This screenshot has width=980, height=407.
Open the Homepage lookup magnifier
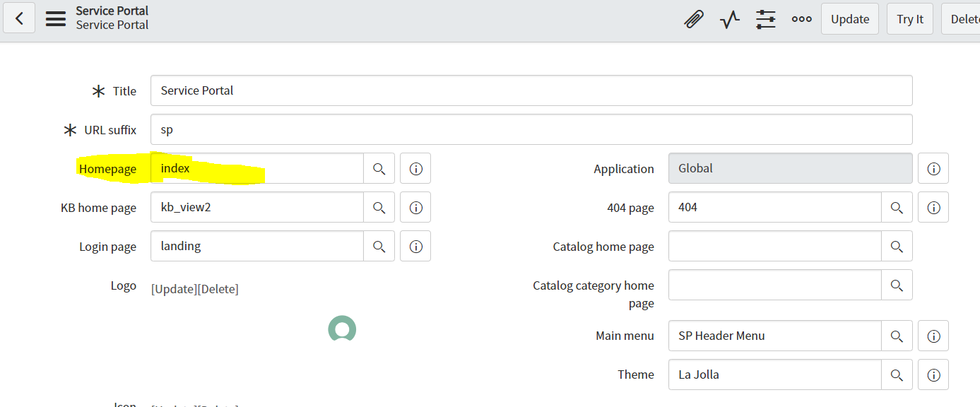379,168
